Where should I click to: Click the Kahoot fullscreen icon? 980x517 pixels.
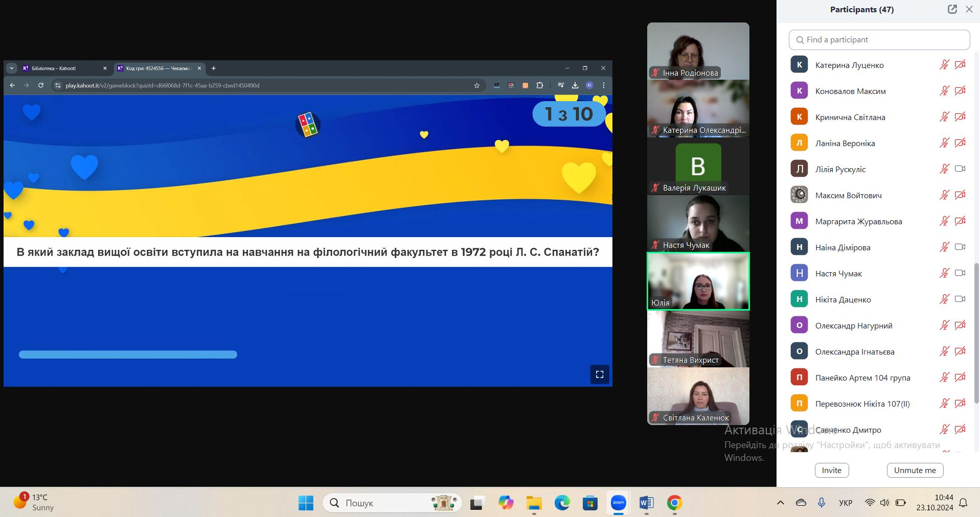coord(600,374)
